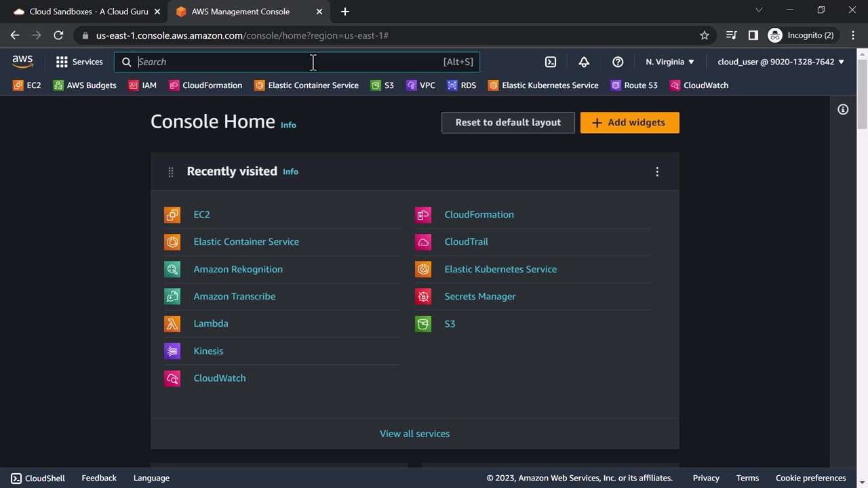Bookmark this page with the star icon
This screenshot has width=868, height=488.
705,35
